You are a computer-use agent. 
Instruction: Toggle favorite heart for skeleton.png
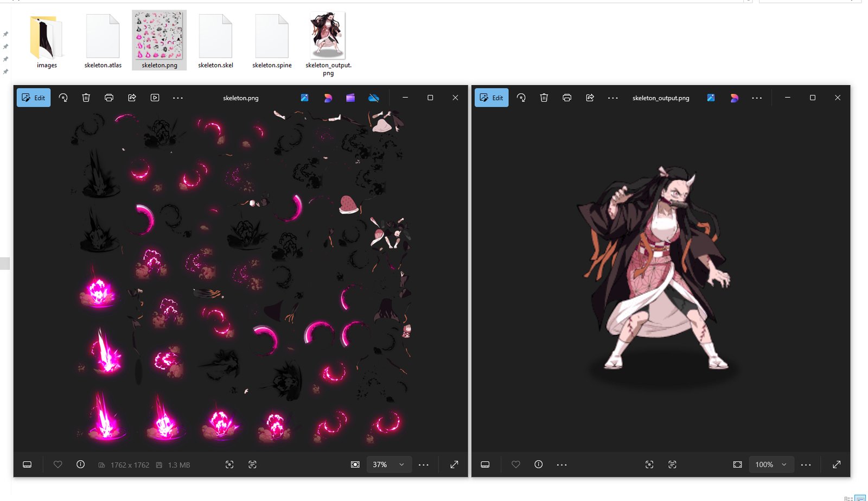tap(58, 465)
